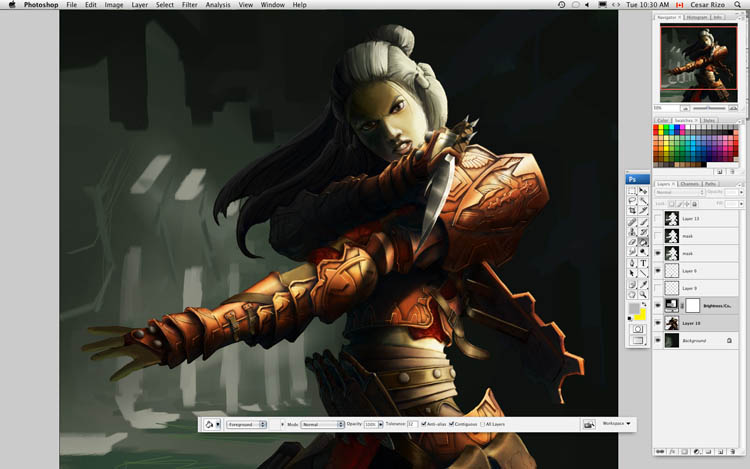Viewport: 750px width, 469px height.
Task: Select the Crop tool
Action: (x=632, y=211)
